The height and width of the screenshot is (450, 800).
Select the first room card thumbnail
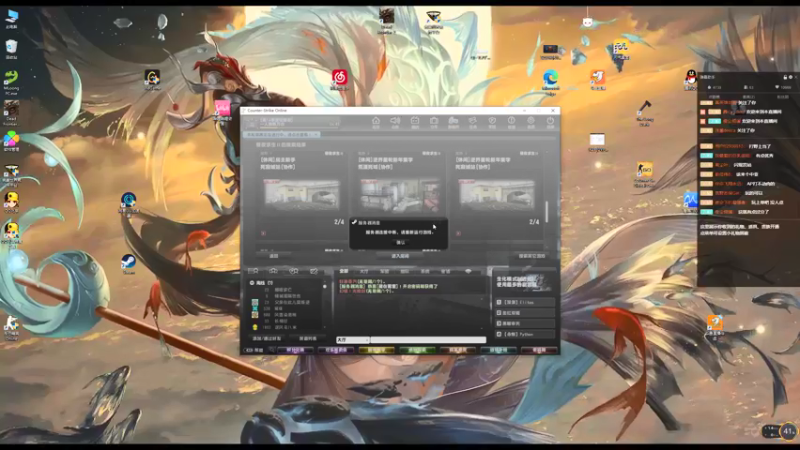tap(302, 194)
